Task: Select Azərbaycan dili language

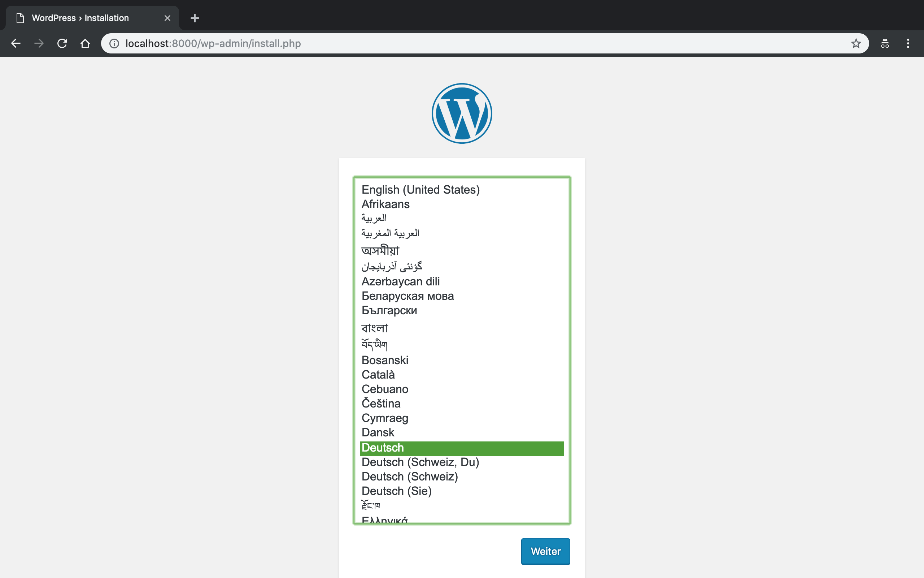Action: [462, 281]
